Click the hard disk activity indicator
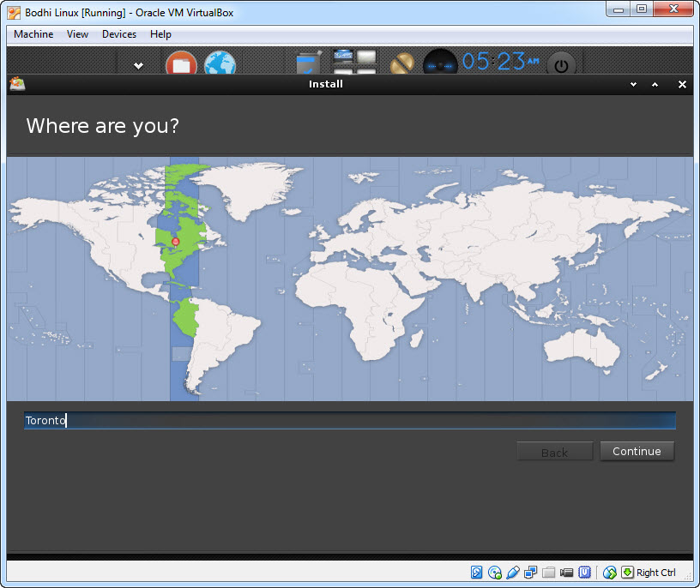The image size is (700, 588). 476,573
